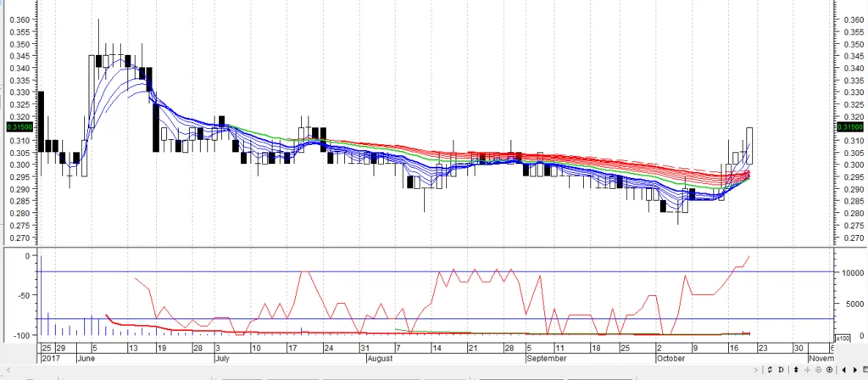Viewport: 868px width, 380px height.
Task: Zoom in with the plus circle icon
Action: 829,370
